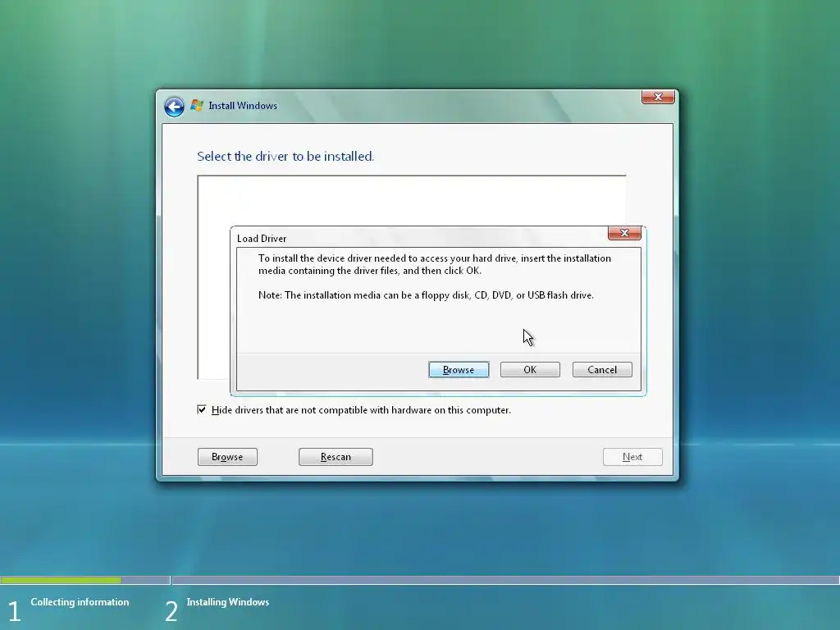The image size is (840, 630).
Task: Click the Next button
Action: click(x=632, y=457)
